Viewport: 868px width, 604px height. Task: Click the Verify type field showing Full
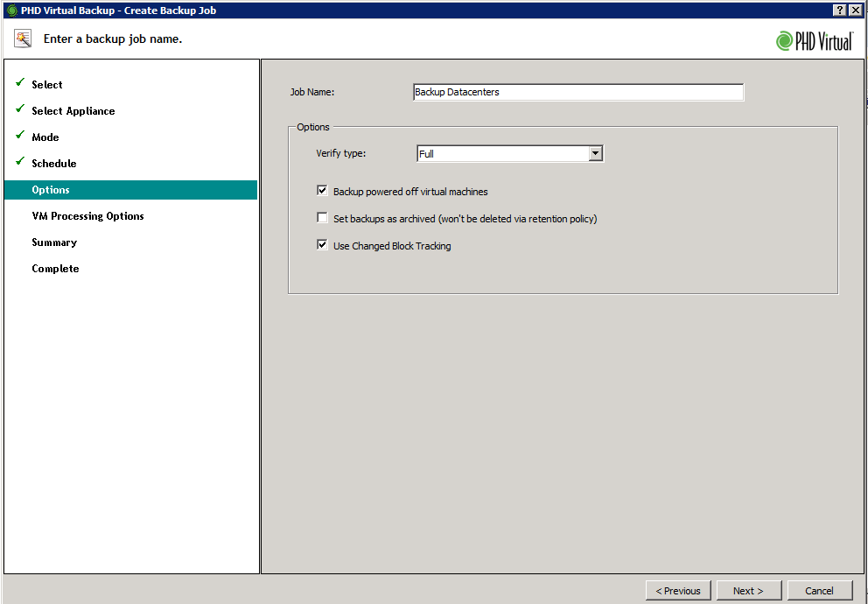pos(502,153)
